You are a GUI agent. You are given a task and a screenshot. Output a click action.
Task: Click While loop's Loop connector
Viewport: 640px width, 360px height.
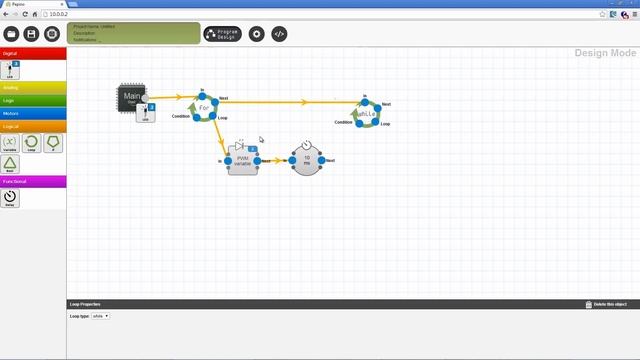pyautogui.click(x=375, y=122)
